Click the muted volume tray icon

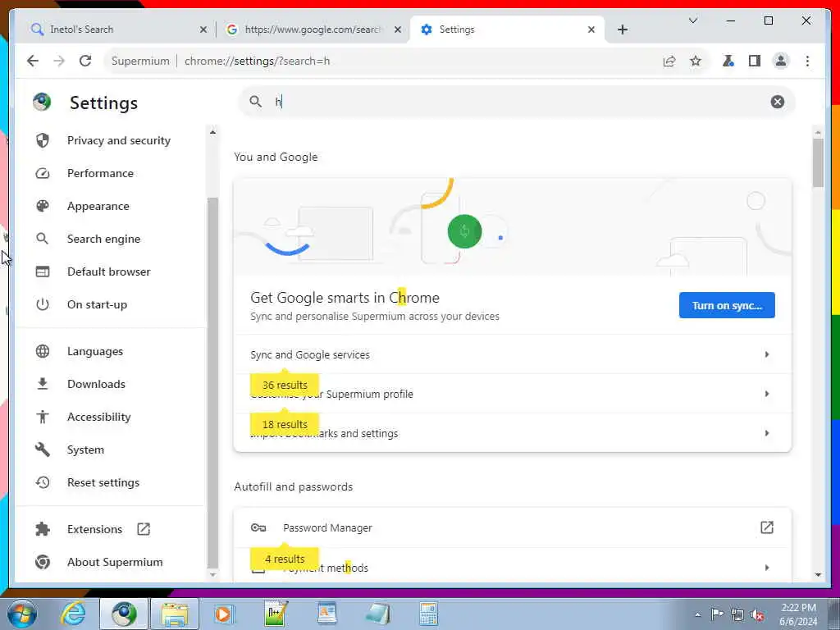pos(757,614)
